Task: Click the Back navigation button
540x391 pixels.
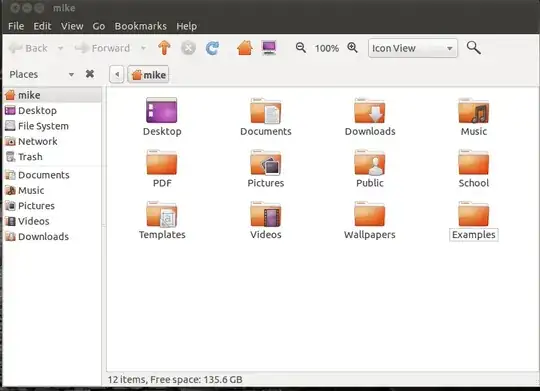Action: [28, 48]
